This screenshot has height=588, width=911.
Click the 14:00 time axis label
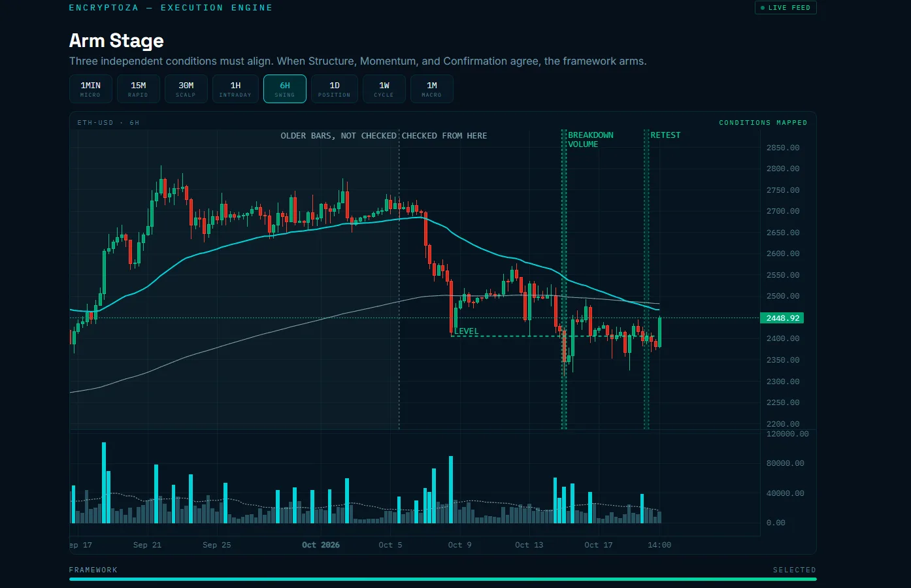pos(659,545)
